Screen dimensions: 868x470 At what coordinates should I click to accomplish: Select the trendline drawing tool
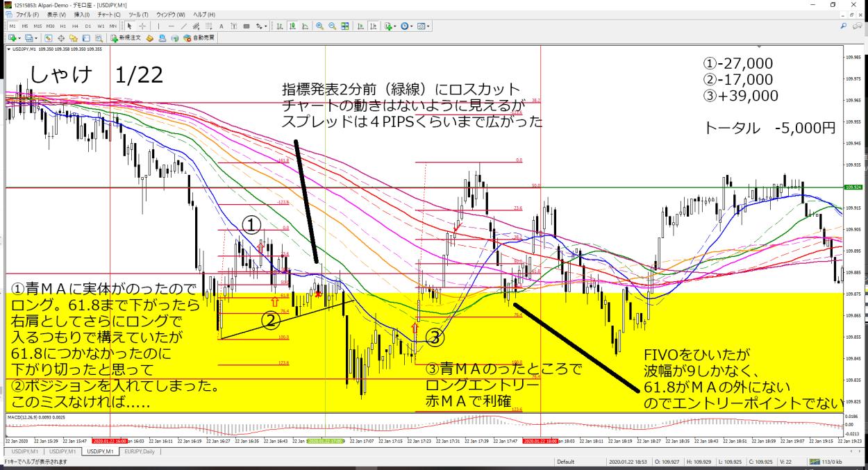[184, 26]
